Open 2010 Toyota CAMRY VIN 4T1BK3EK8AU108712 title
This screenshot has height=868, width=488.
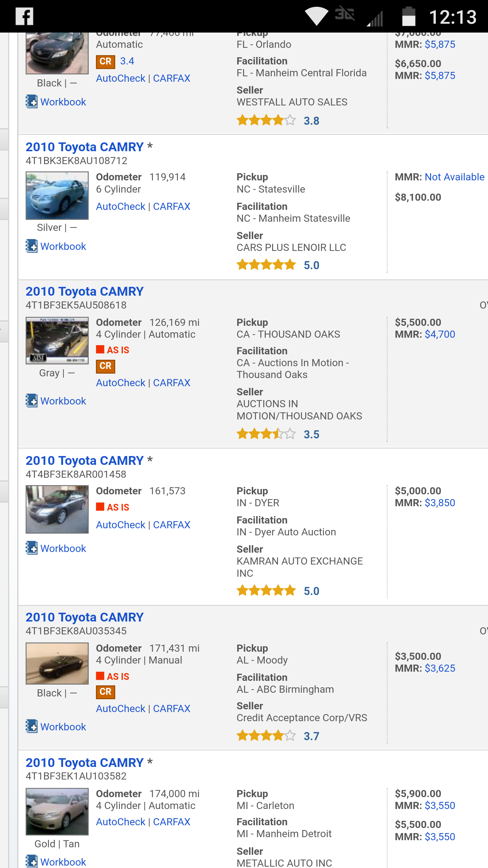[x=85, y=147]
